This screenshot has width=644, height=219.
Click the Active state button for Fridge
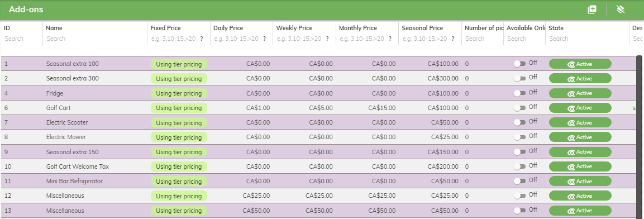580,93
